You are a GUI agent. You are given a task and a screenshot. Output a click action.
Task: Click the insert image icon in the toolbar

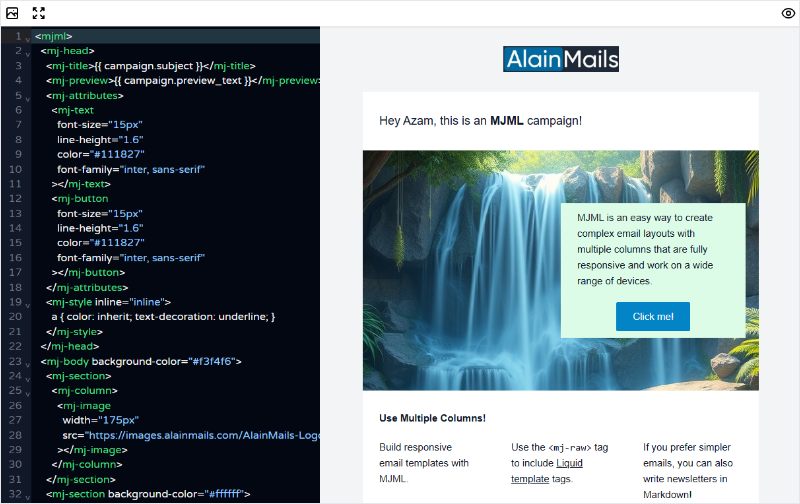[13, 13]
